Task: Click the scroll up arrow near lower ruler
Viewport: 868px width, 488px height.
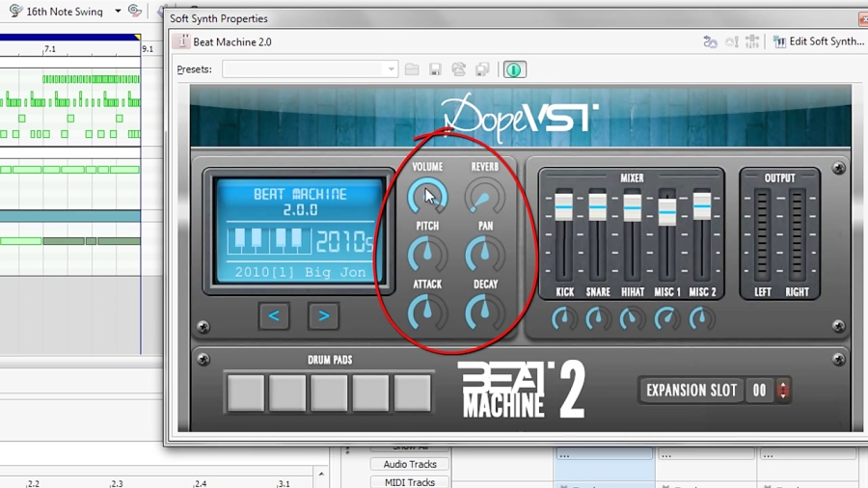Action: [321, 474]
